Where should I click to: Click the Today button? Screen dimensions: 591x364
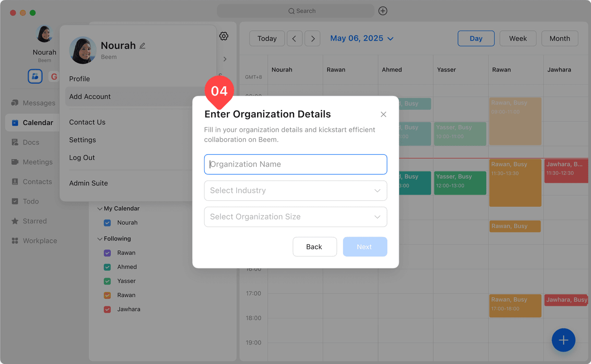pos(267,39)
